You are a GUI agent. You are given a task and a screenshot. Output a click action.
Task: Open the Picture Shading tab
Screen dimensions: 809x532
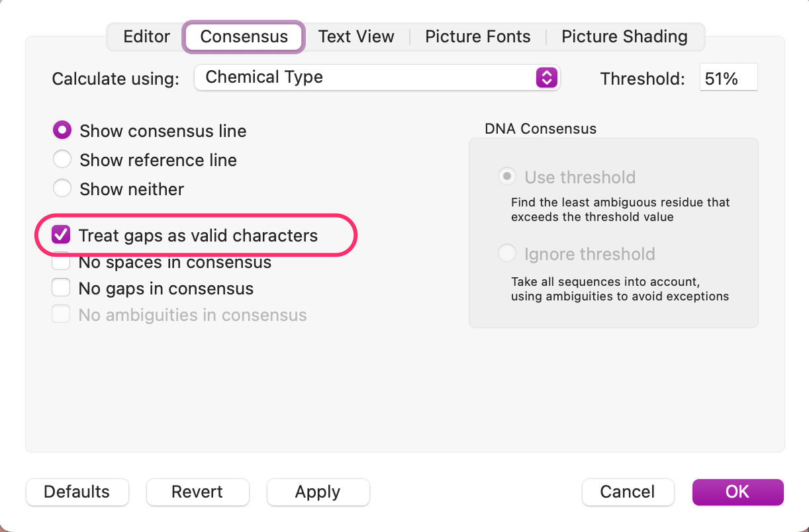pos(624,36)
